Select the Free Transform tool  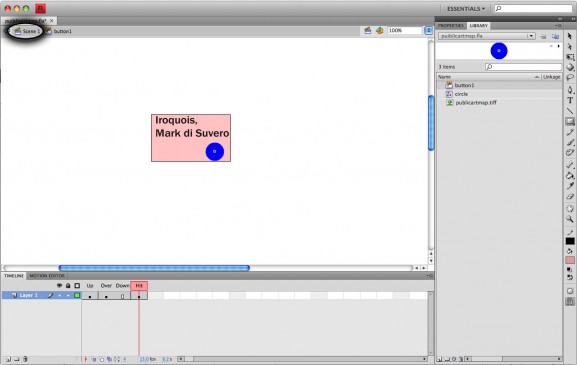coord(570,57)
